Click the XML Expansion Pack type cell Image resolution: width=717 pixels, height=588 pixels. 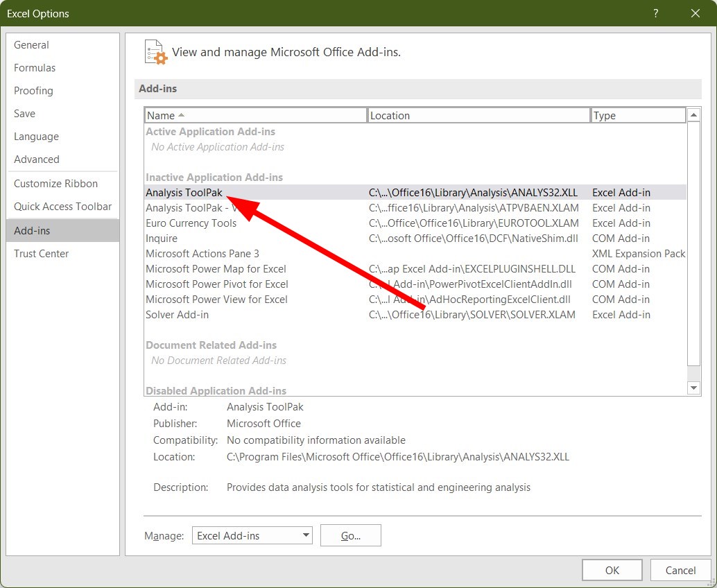click(639, 253)
